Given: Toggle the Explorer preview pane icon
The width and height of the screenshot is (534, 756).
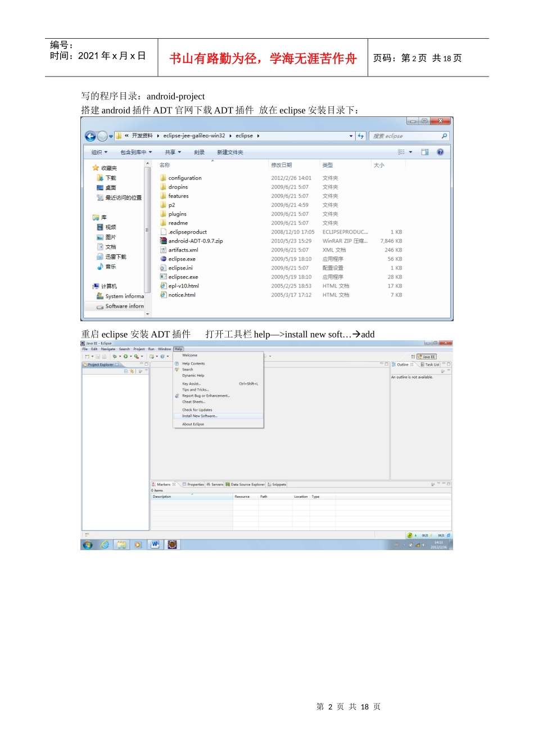Looking at the screenshot, I should pyautogui.click(x=425, y=152).
